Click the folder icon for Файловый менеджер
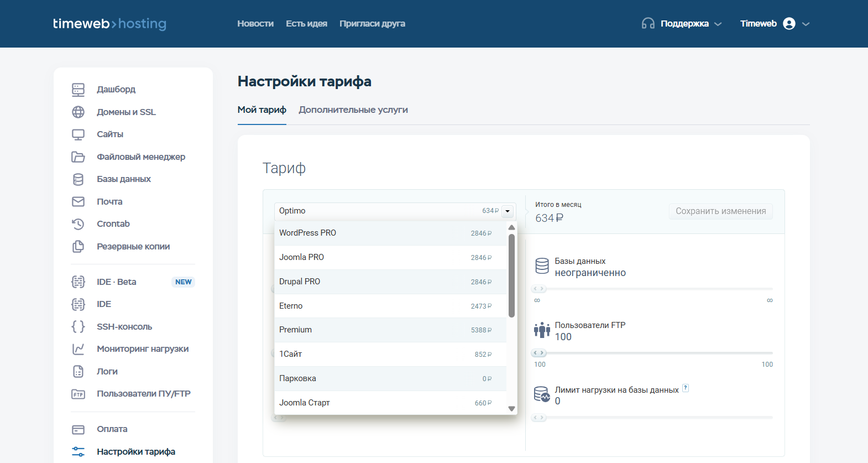This screenshot has height=463, width=868. point(79,157)
